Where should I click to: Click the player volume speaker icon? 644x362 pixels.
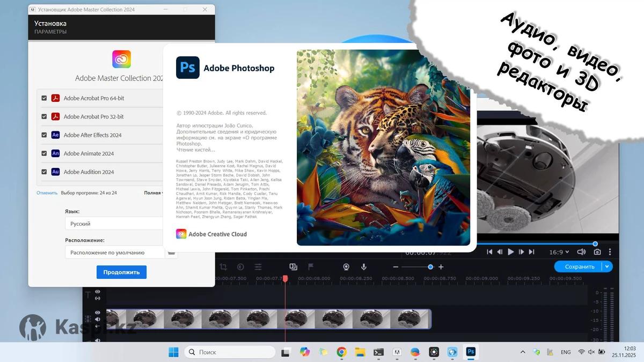coord(581,252)
